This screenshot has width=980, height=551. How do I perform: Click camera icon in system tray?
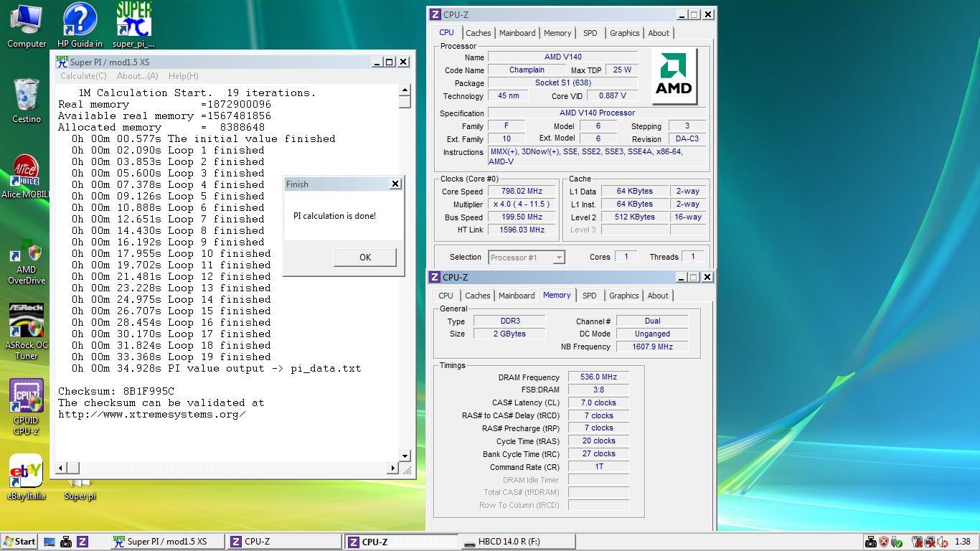click(870, 542)
